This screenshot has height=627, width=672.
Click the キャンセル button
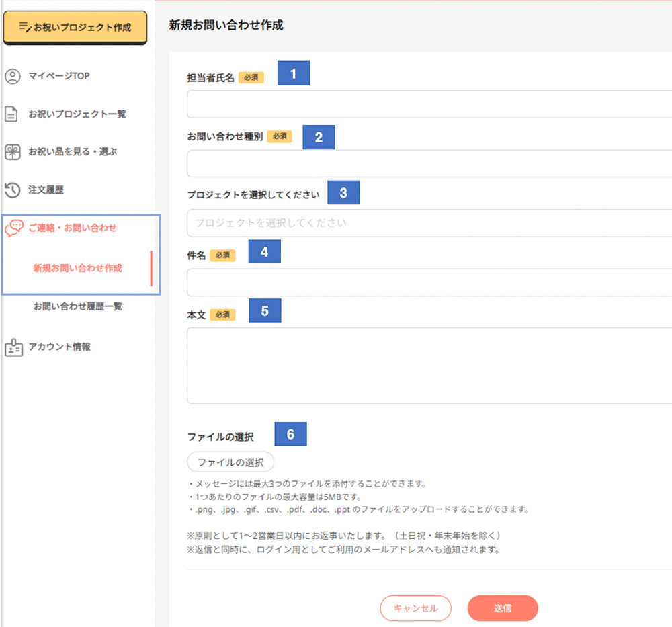pos(415,608)
